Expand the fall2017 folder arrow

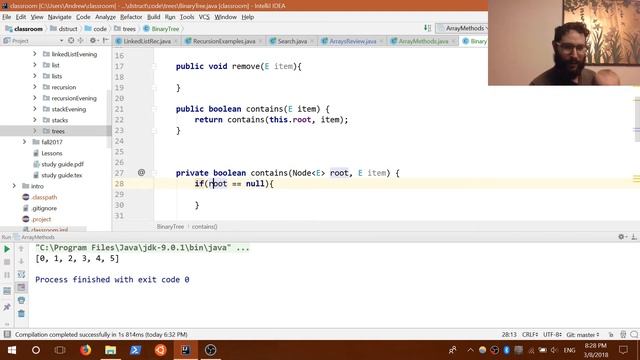click(x=24, y=142)
